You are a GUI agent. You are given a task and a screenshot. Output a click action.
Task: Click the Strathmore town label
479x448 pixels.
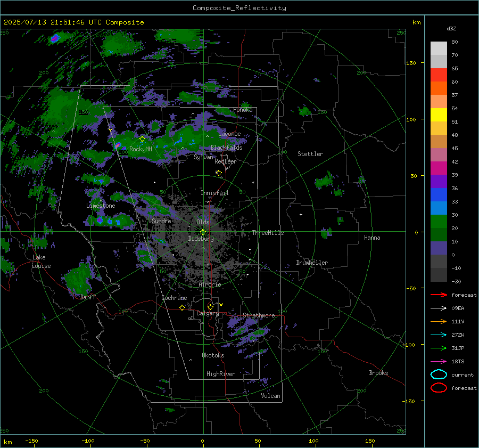click(259, 315)
